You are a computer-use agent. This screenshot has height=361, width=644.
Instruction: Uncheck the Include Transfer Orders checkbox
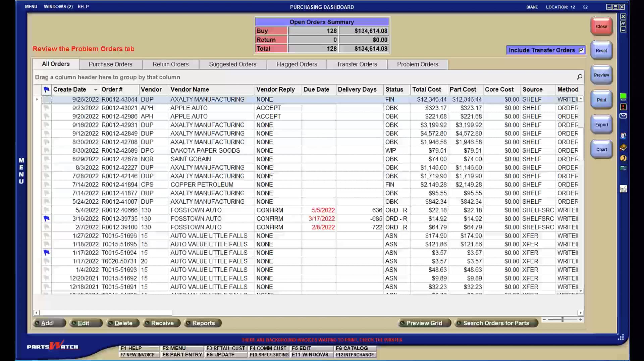[582, 50]
